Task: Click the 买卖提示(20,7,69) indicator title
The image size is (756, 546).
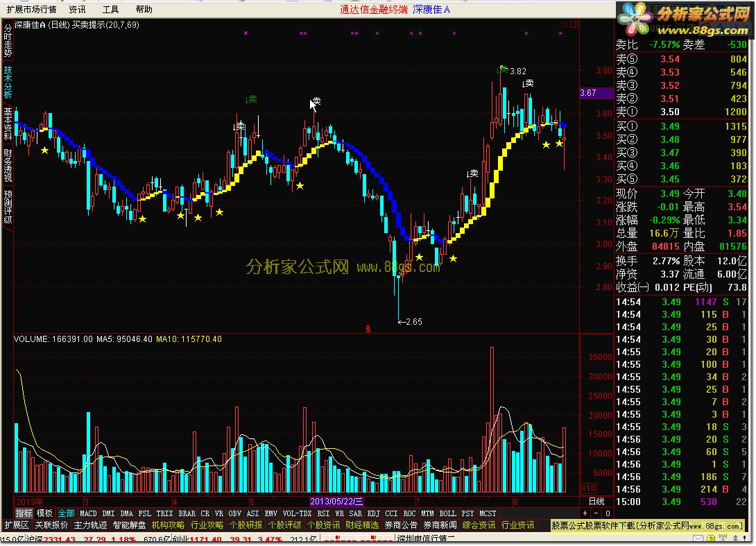Action: tap(105, 24)
